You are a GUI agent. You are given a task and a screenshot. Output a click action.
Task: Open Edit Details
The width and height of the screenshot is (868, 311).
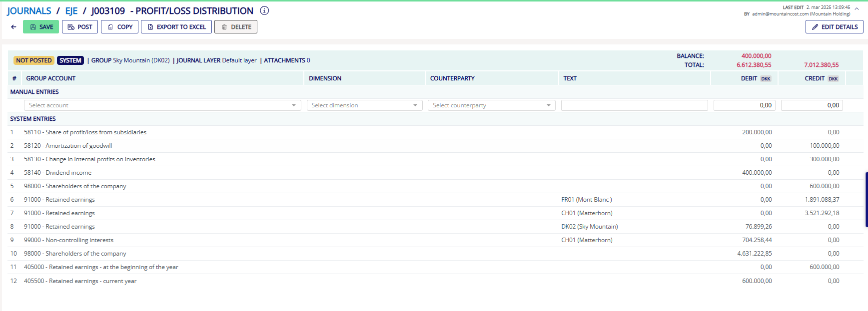pyautogui.click(x=835, y=27)
